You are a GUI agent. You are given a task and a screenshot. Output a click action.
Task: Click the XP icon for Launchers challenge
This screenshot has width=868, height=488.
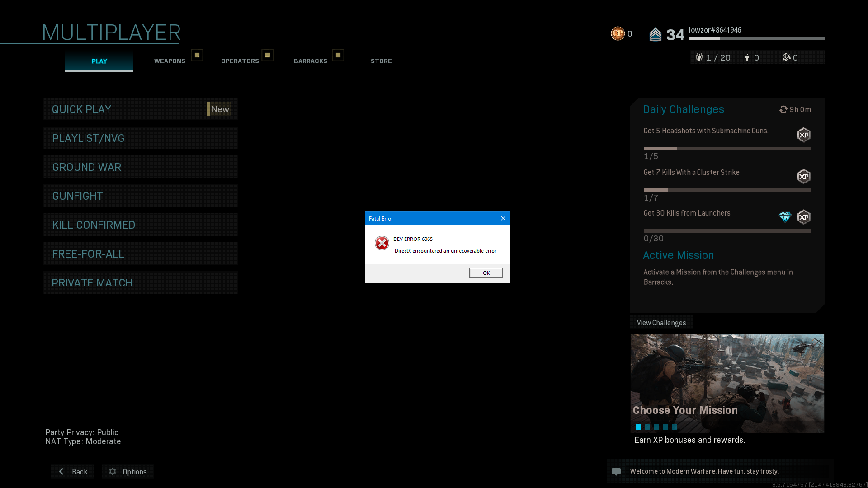click(x=804, y=217)
